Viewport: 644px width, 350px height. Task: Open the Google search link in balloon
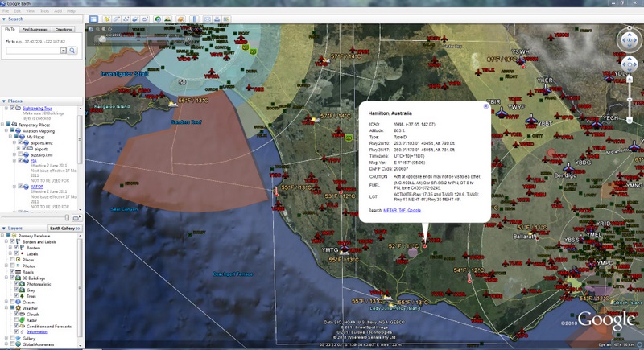point(414,210)
